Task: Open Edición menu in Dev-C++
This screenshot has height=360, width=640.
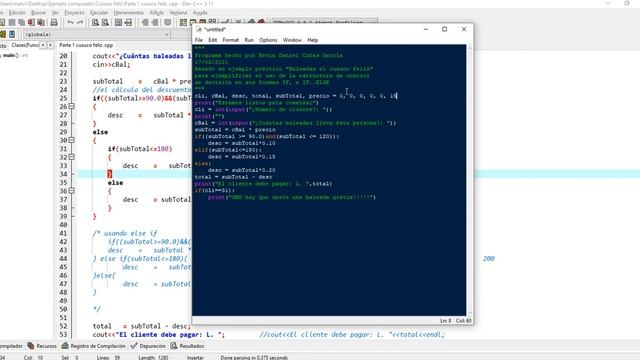Action: tap(17, 13)
